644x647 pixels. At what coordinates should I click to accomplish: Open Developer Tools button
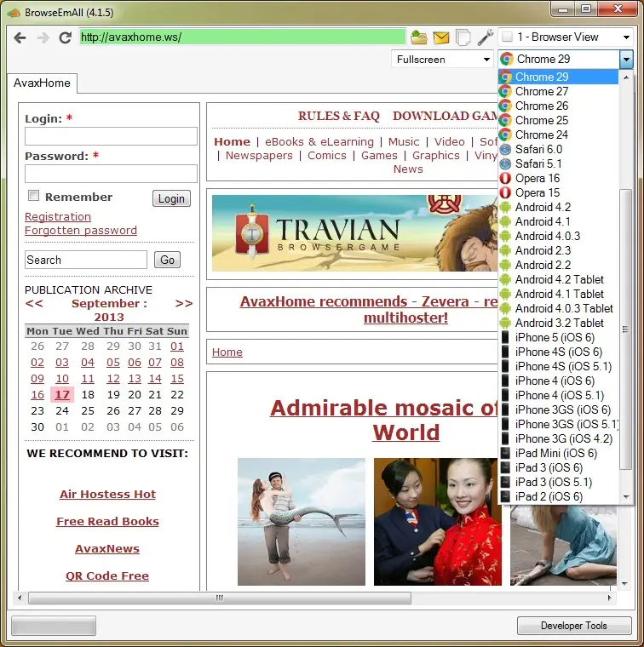574,626
